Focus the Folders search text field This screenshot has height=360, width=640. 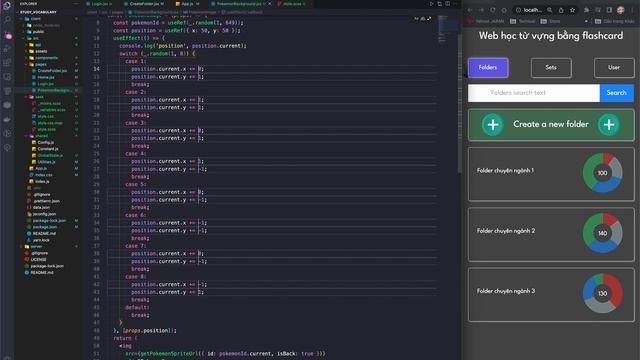(x=534, y=93)
